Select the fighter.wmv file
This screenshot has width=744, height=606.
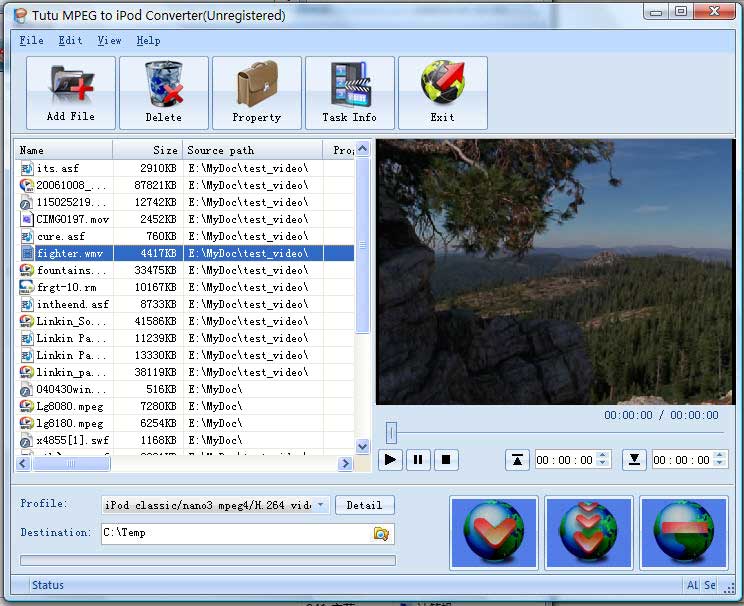point(185,253)
